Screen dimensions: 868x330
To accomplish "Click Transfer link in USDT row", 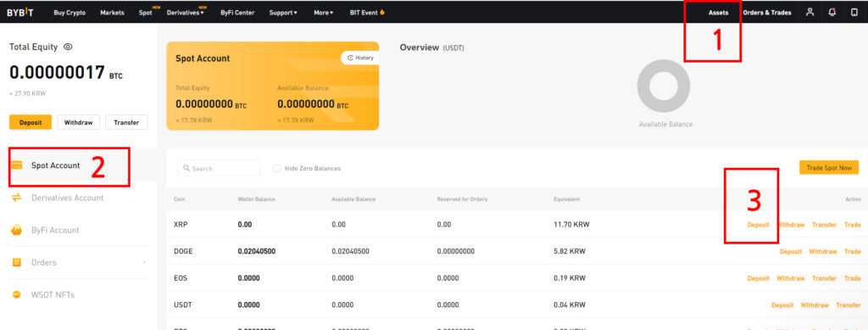I will point(849,305).
